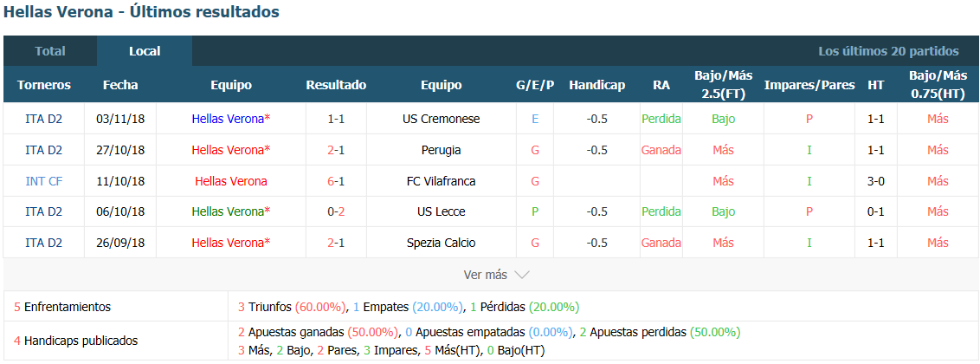This screenshot has width=980, height=364.
Task: Open the US Lecce team link
Action: click(442, 212)
